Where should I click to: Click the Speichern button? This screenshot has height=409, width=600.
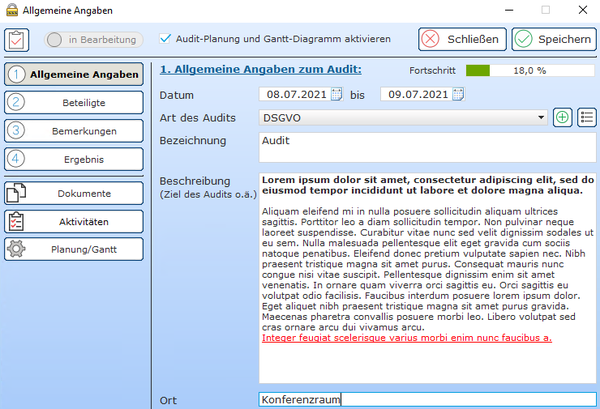click(554, 39)
